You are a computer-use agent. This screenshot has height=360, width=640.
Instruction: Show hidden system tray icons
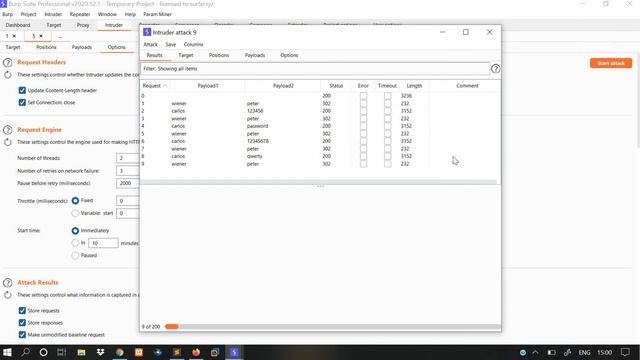[x=536, y=352]
